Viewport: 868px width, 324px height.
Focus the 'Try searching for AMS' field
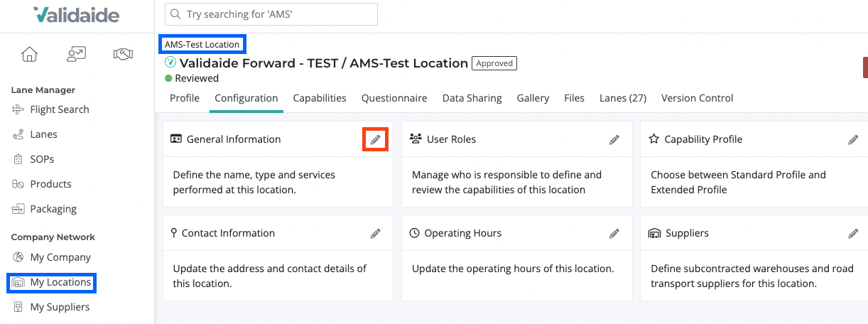point(271,14)
